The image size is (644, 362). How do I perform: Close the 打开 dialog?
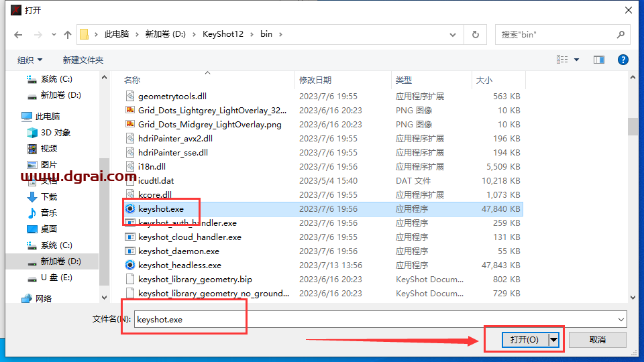(629, 10)
